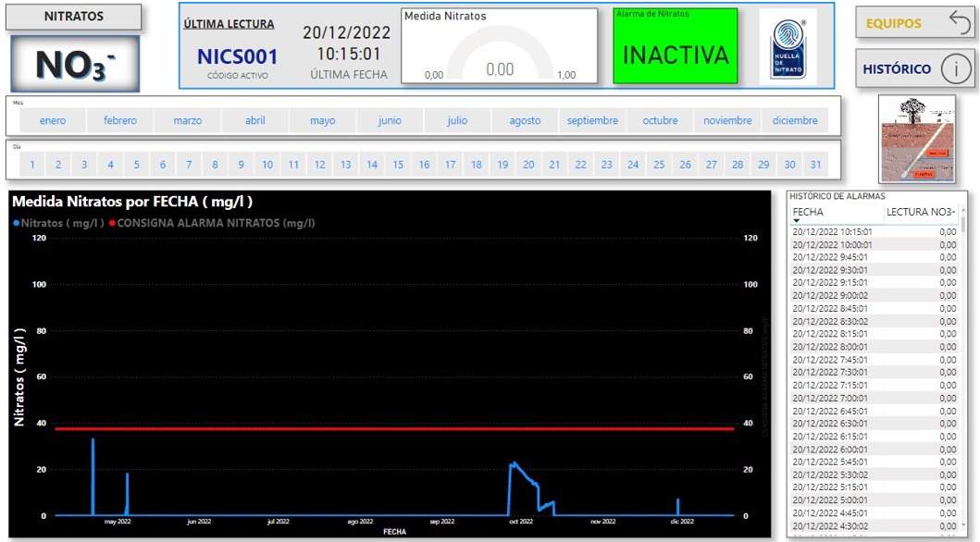Click the EQUIPOS button label
This screenshot has width=980, height=542.
893,23
